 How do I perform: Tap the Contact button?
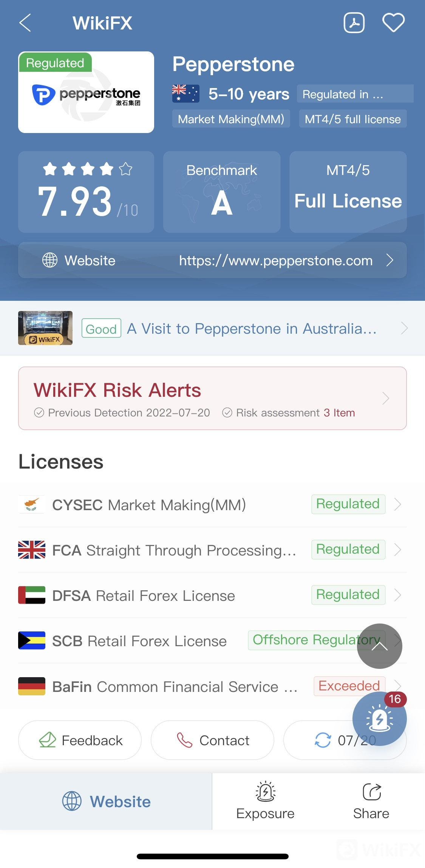212,740
